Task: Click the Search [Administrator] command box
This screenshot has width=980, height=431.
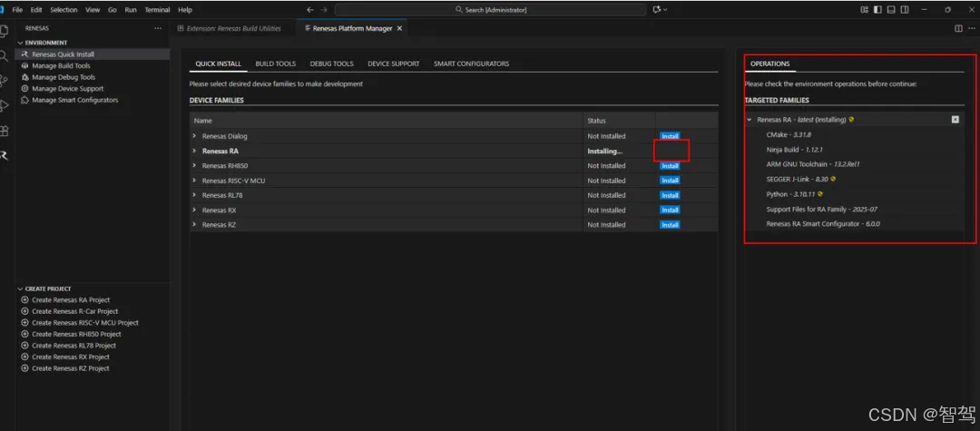Action: [491, 10]
